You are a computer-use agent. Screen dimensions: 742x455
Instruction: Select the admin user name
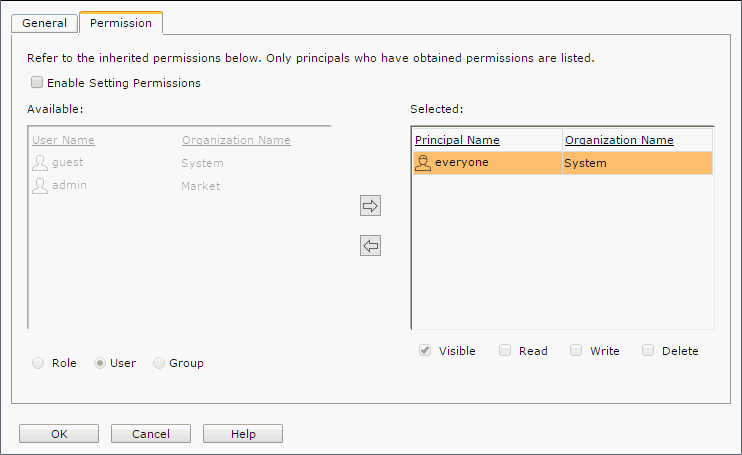pos(69,185)
